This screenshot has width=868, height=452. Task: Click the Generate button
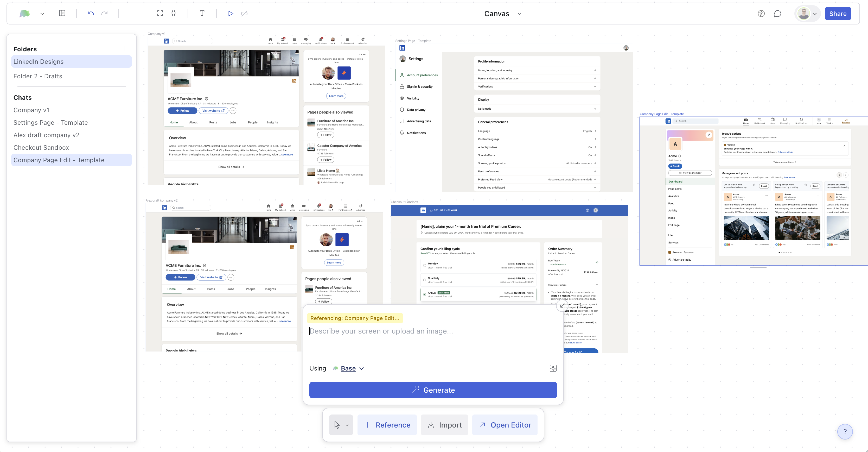click(433, 390)
